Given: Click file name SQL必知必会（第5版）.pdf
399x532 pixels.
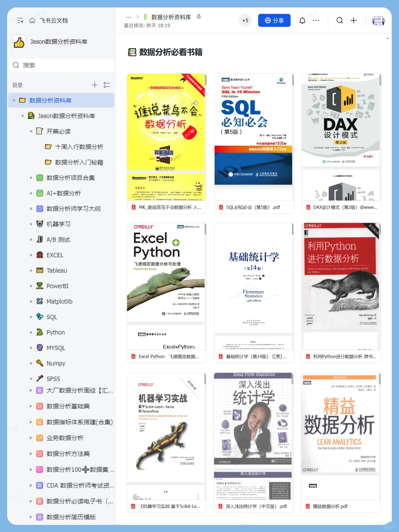Looking at the screenshot, I should tap(253, 208).
